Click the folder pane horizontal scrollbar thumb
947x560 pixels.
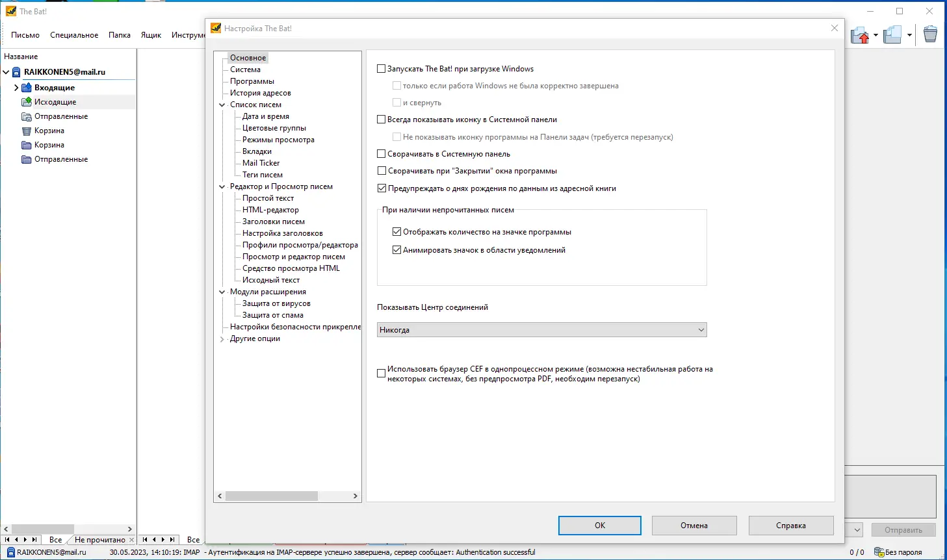(x=43, y=529)
